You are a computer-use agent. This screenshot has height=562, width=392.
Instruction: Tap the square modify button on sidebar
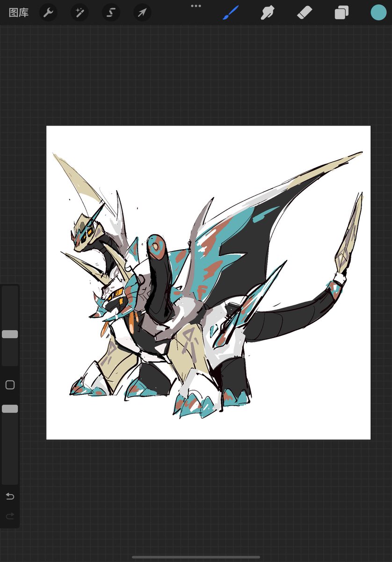click(10, 385)
